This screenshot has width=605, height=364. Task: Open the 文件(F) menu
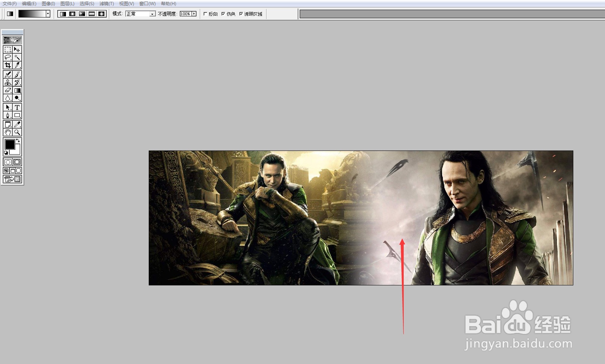click(10, 4)
